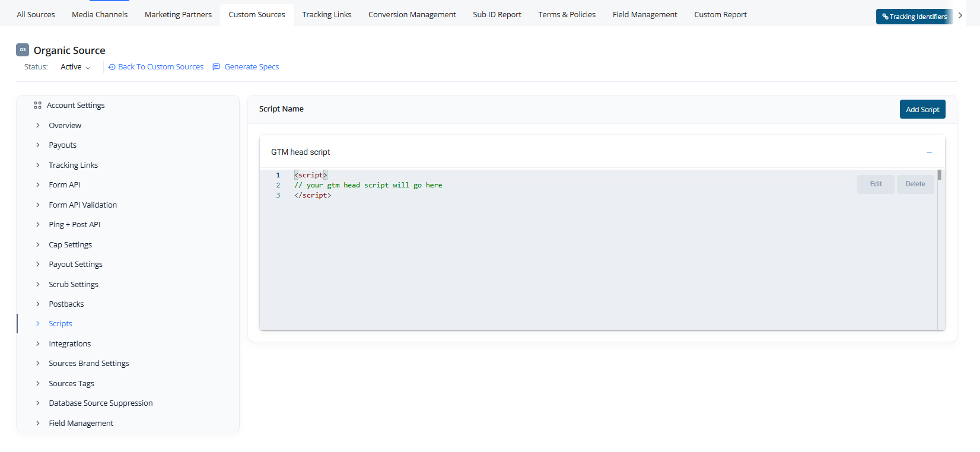Collapse GTM head script with minus icon
The image size is (980, 452).
929,152
